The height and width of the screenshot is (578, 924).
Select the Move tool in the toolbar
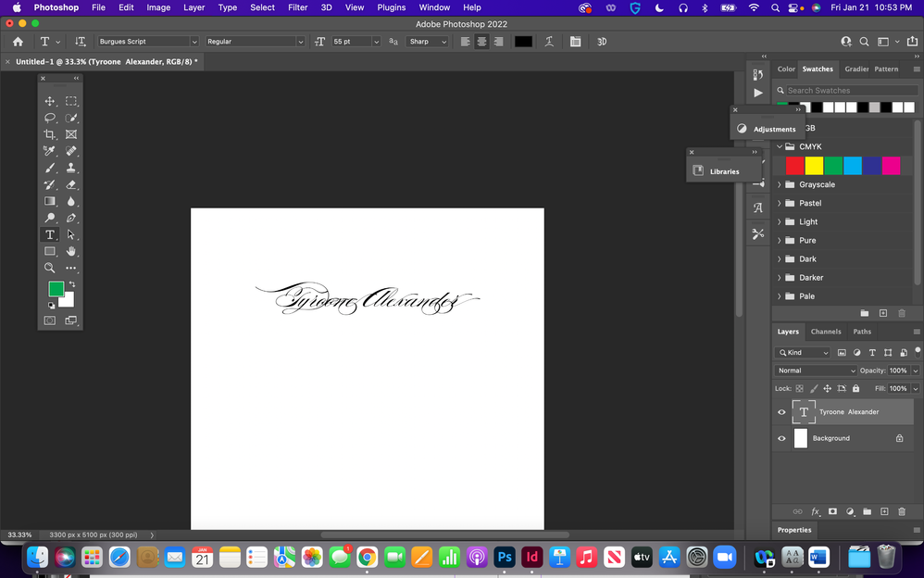coord(50,101)
